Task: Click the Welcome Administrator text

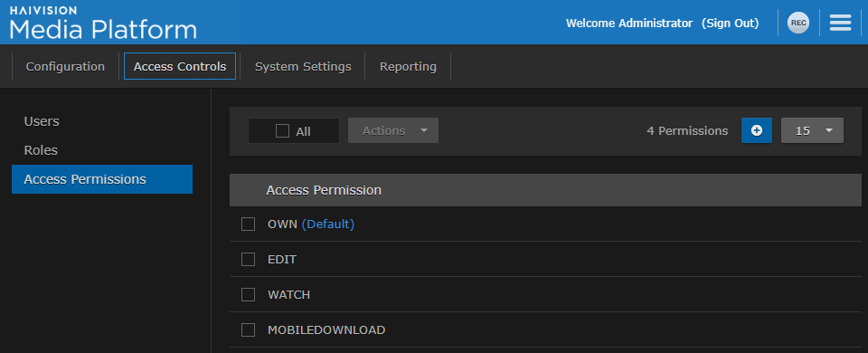Action: click(x=629, y=24)
